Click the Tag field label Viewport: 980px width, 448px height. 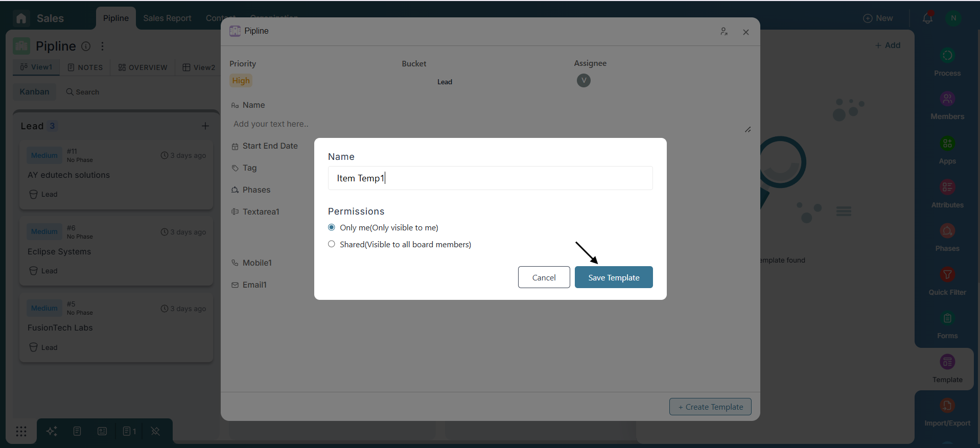click(x=249, y=168)
